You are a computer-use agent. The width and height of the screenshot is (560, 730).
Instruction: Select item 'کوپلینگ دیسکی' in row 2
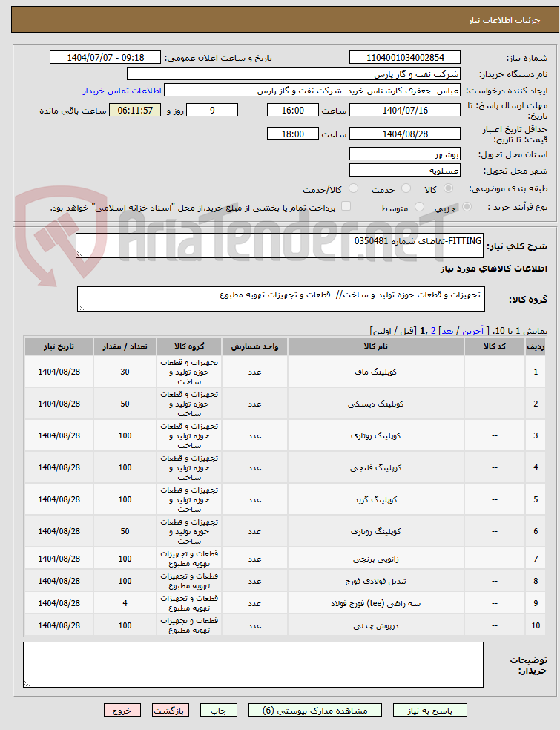(375, 404)
